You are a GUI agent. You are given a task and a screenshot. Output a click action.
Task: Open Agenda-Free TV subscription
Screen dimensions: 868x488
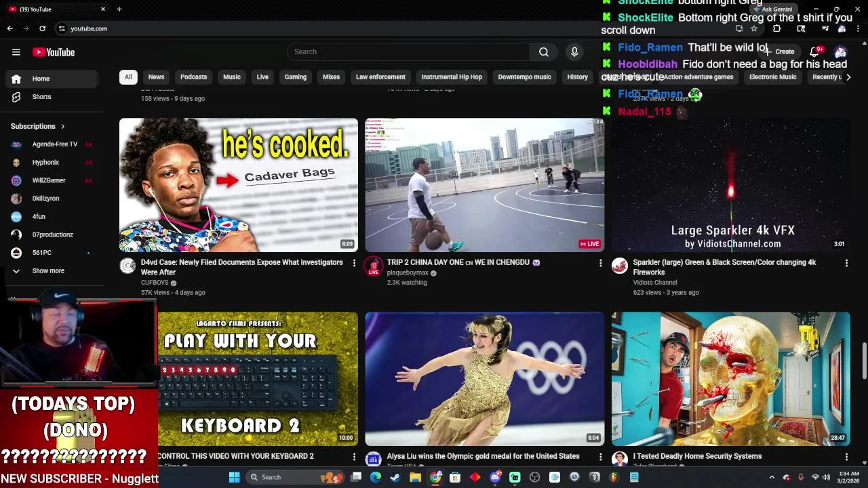point(52,144)
